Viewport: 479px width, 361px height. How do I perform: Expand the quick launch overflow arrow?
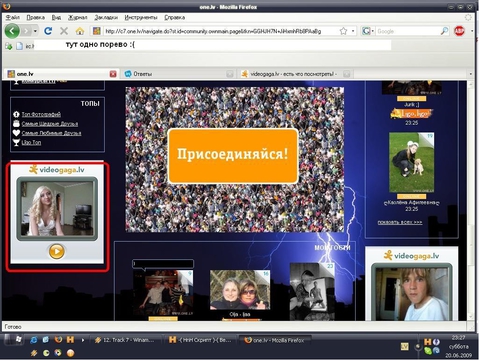[x=83, y=340]
